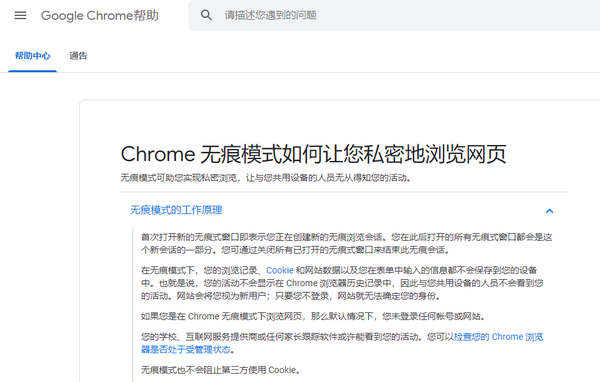600x382 pixels.
Task: Collapse the section with the chevron arrow
Action: click(x=549, y=211)
